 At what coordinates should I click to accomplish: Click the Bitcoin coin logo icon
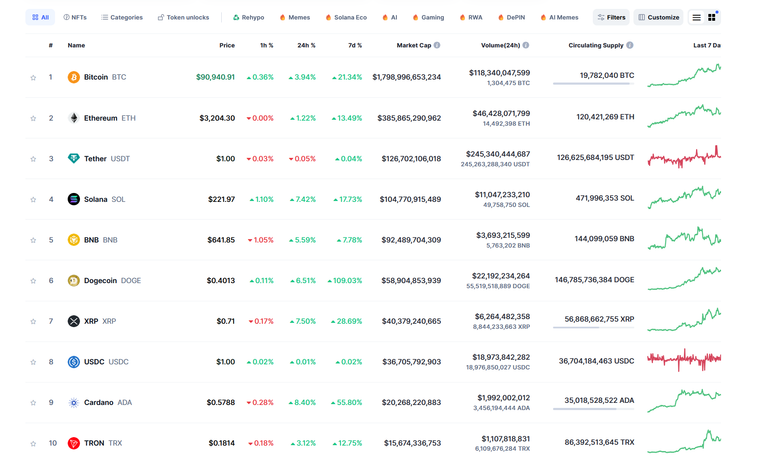(73, 77)
